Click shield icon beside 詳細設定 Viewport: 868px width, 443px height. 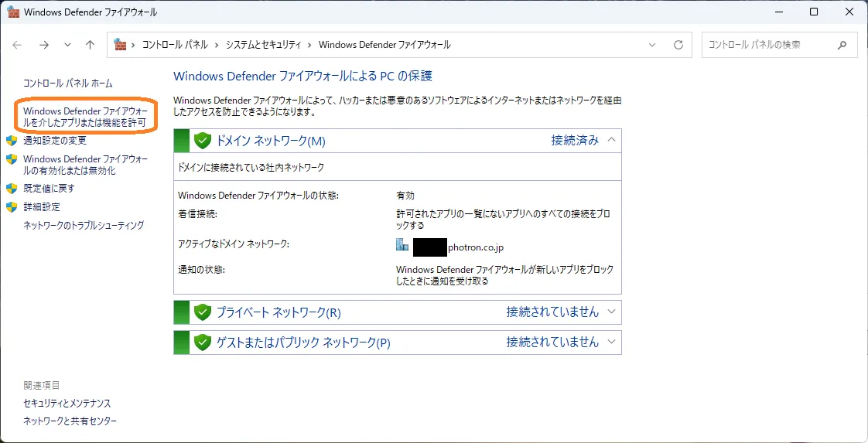(x=12, y=207)
